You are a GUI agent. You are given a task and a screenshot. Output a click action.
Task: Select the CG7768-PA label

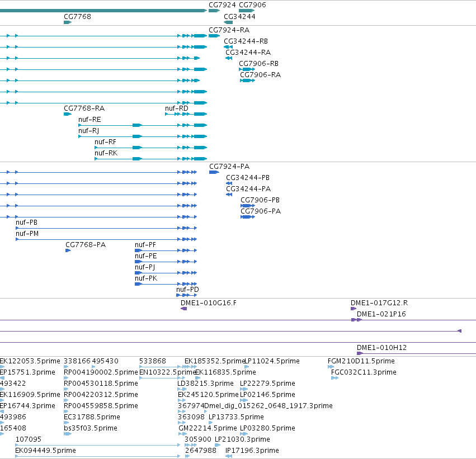click(86, 245)
